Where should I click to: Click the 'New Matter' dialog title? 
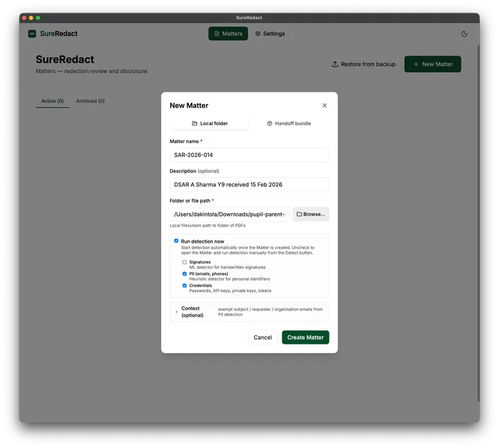tap(189, 106)
